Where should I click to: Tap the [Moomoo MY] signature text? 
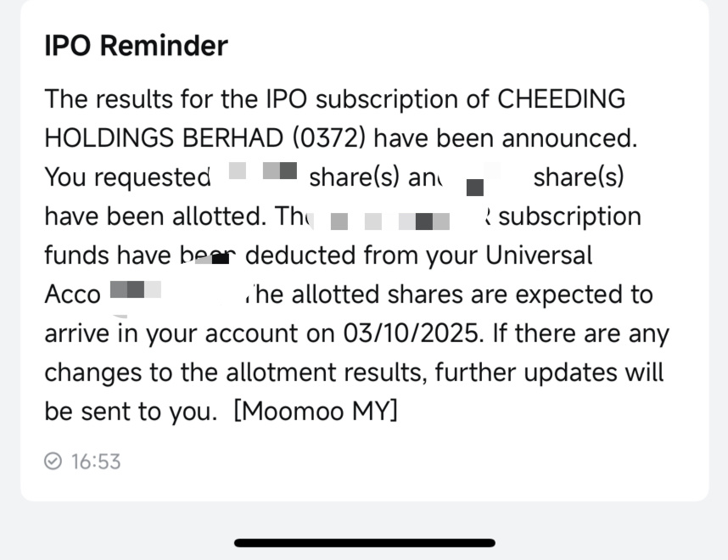316,411
